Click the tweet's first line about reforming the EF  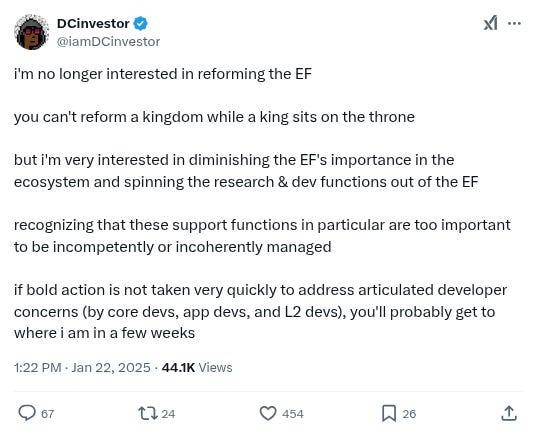pos(163,74)
